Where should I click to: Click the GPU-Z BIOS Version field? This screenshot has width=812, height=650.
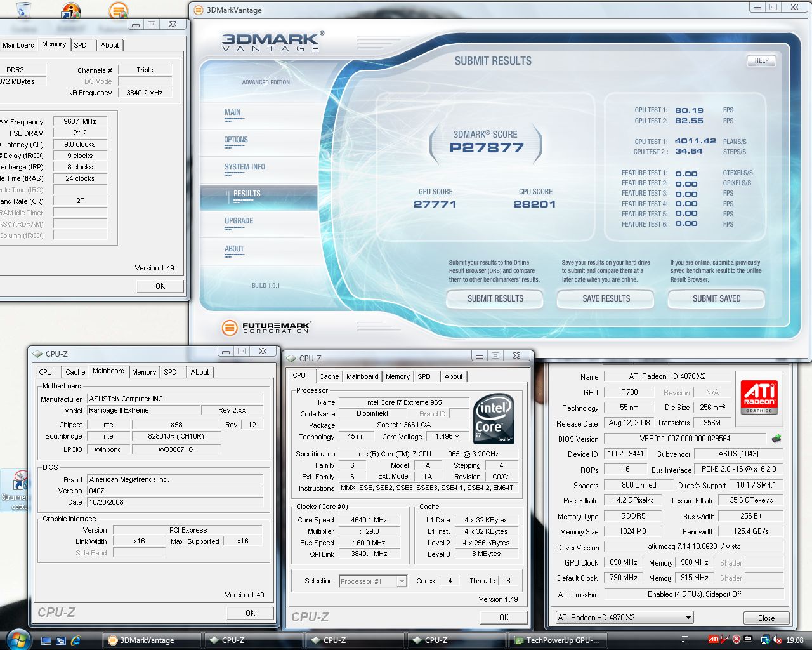[x=684, y=439]
